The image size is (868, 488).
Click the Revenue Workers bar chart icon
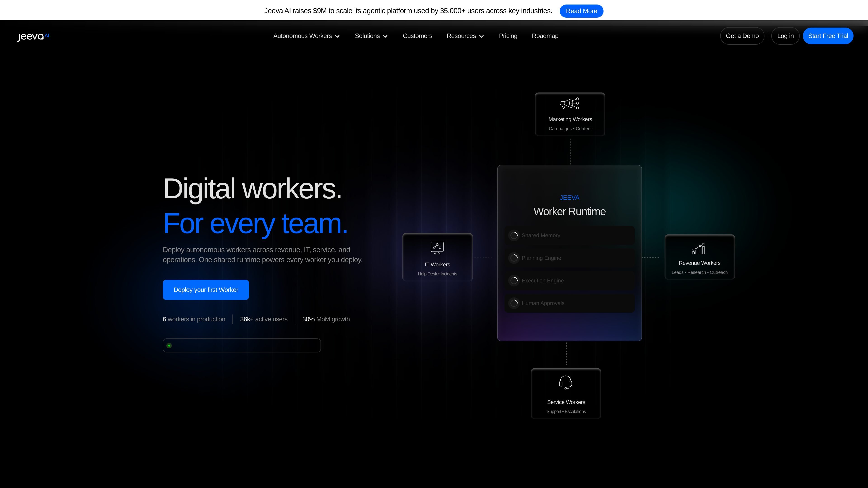tap(698, 249)
